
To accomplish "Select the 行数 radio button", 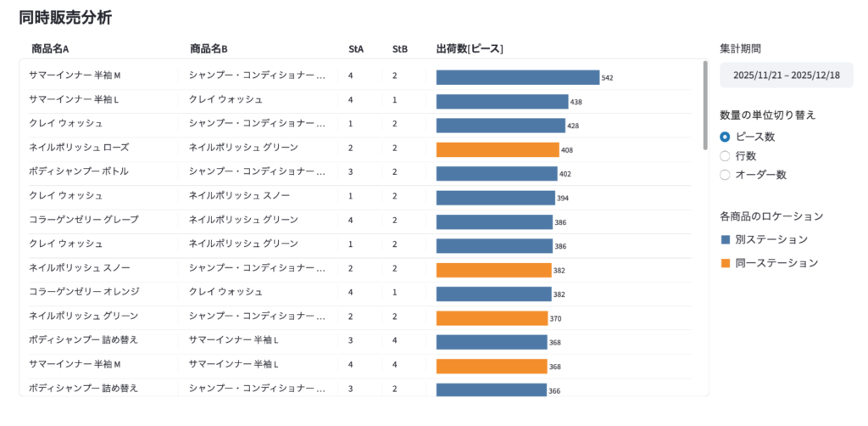I will [725, 156].
